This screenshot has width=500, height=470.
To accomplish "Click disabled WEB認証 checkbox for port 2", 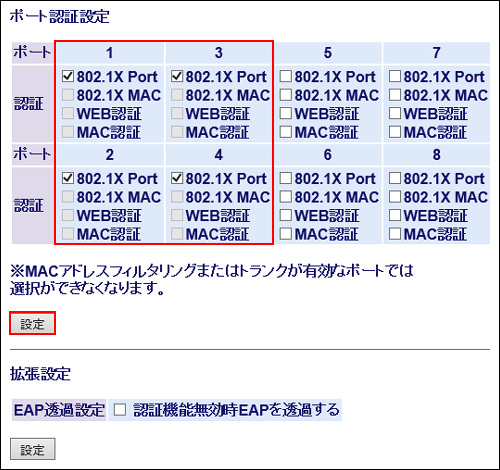I will tap(68, 215).
